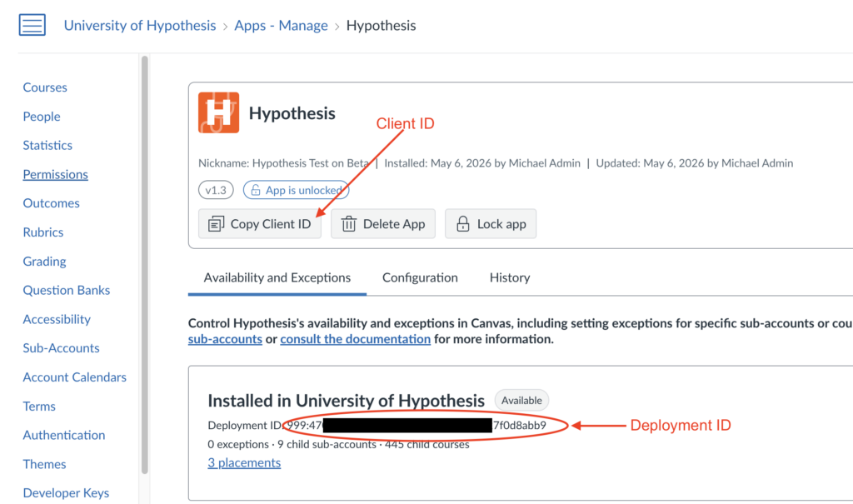Click the Hypothesis app title heading
Image resolution: width=853 pixels, height=504 pixels.
pos(292,113)
